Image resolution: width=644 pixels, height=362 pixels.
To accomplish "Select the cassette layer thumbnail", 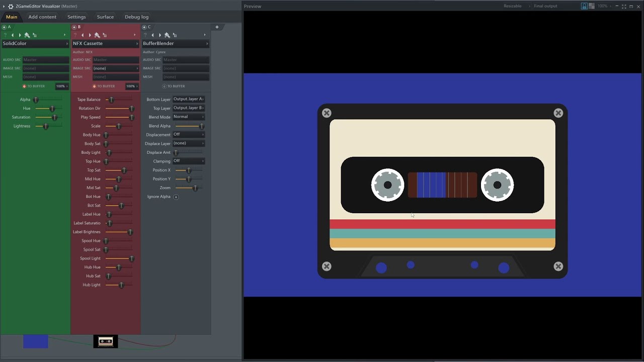I will [106, 341].
